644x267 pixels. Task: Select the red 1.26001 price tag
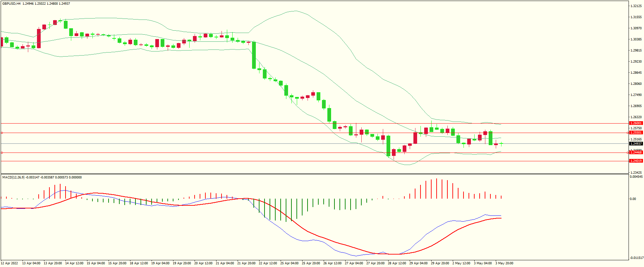pos(636,123)
